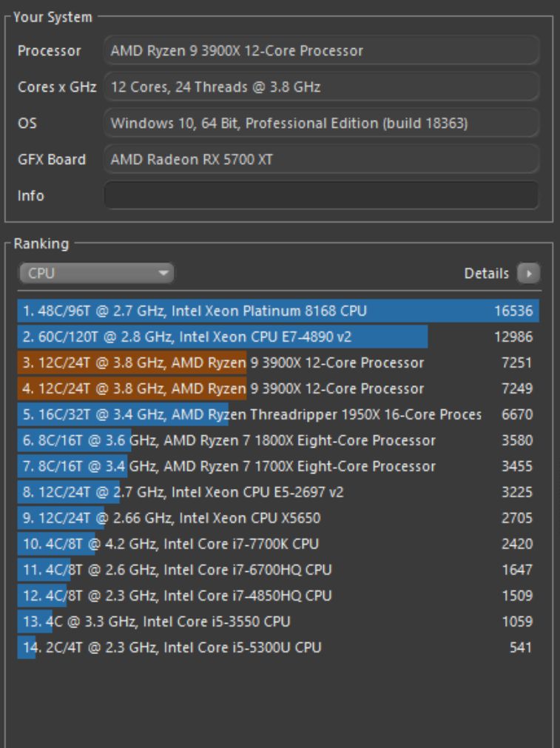Click the score value 541

[x=521, y=647]
